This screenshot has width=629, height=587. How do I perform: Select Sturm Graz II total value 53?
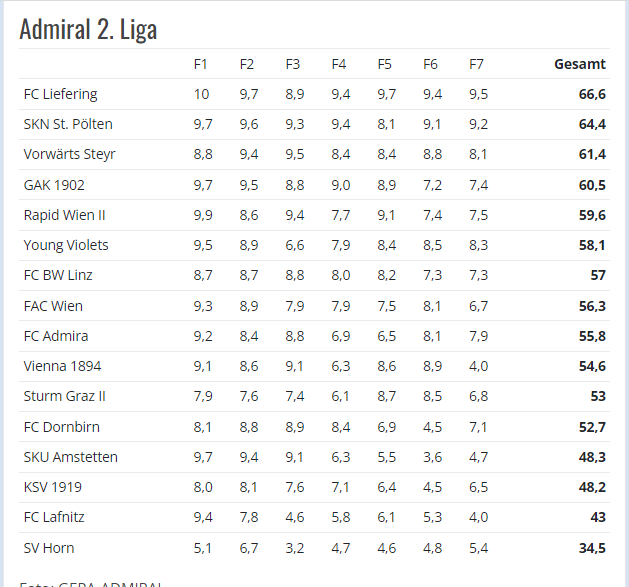point(598,396)
